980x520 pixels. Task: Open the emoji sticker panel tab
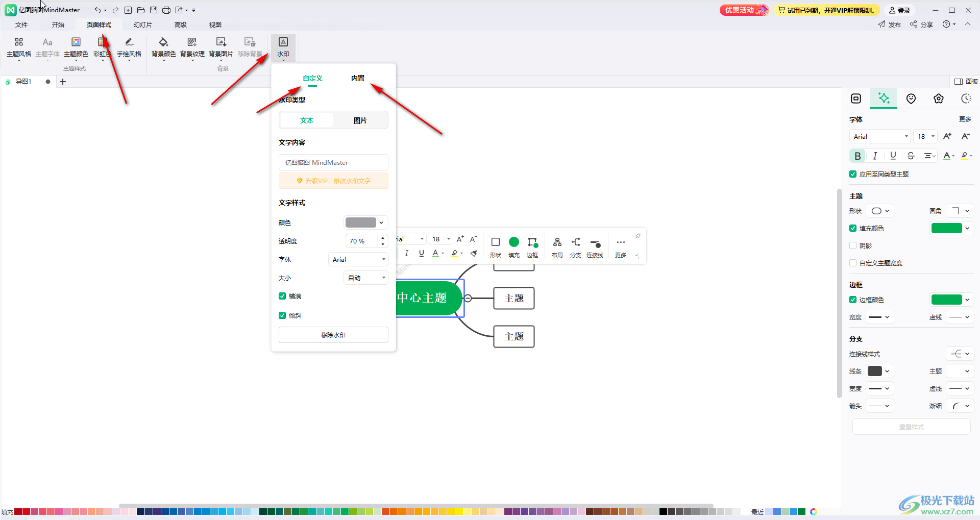(911, 98)
